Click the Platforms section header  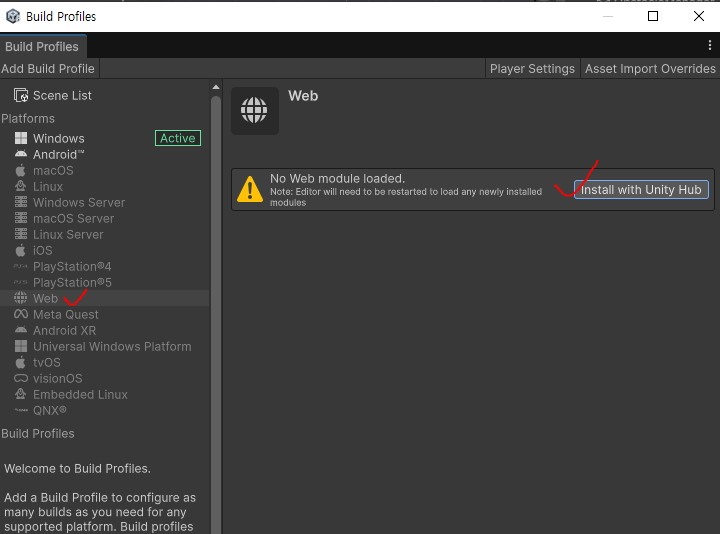tap(28, 118)
